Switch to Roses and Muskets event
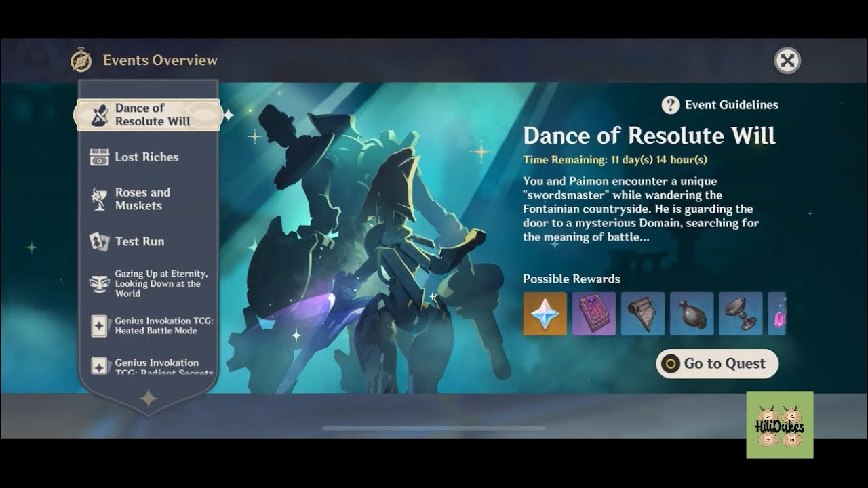Image resolution: width=868 pixels, height=488 pixels. [148, 199]
